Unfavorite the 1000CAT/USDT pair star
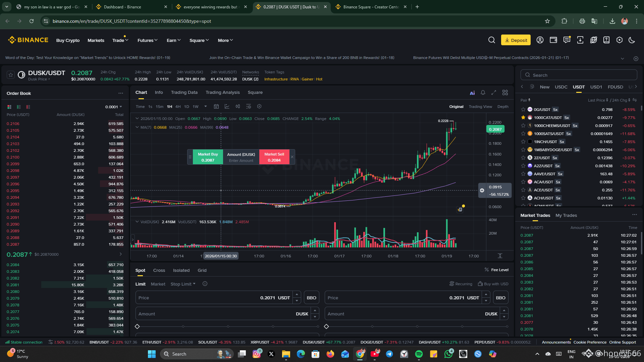644x362 pixels. 523,118
